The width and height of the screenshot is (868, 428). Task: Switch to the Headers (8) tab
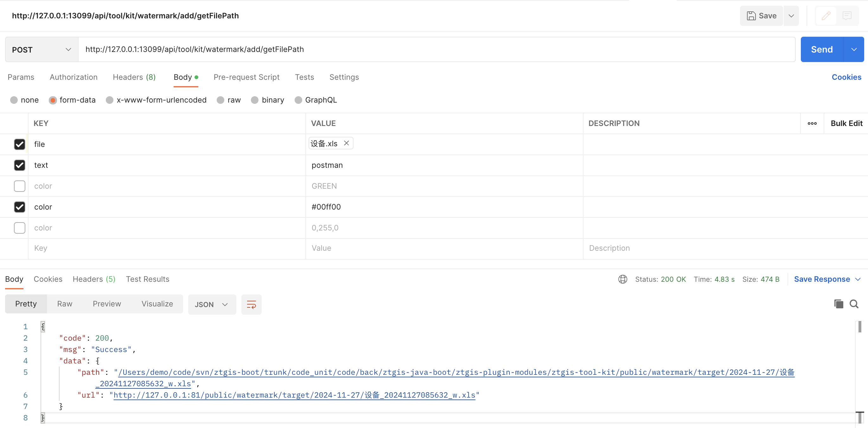tap(134, 77)
